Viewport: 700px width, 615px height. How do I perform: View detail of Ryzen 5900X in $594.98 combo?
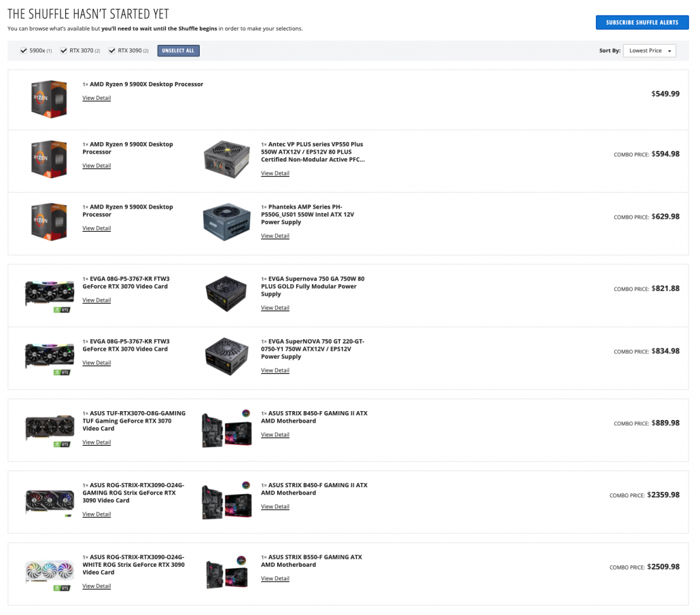[x=97, y=166]
